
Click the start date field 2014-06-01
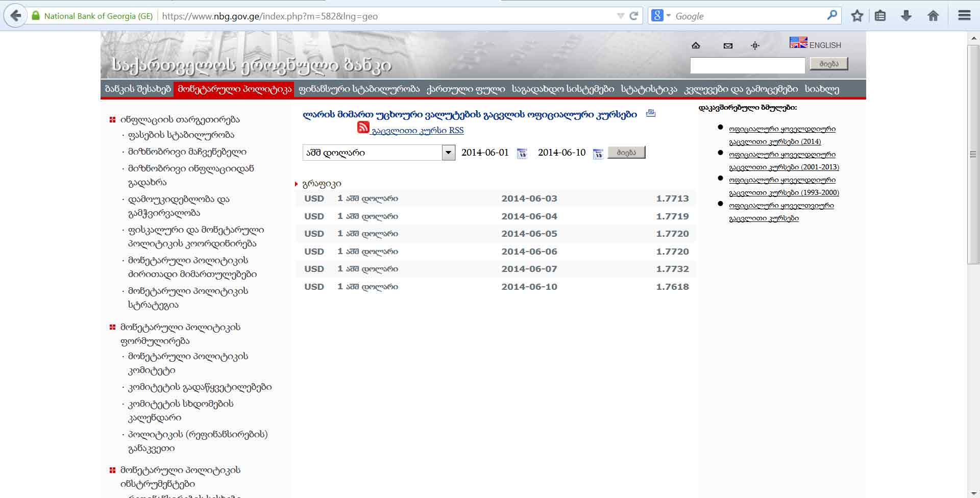(x=485, y=153)
